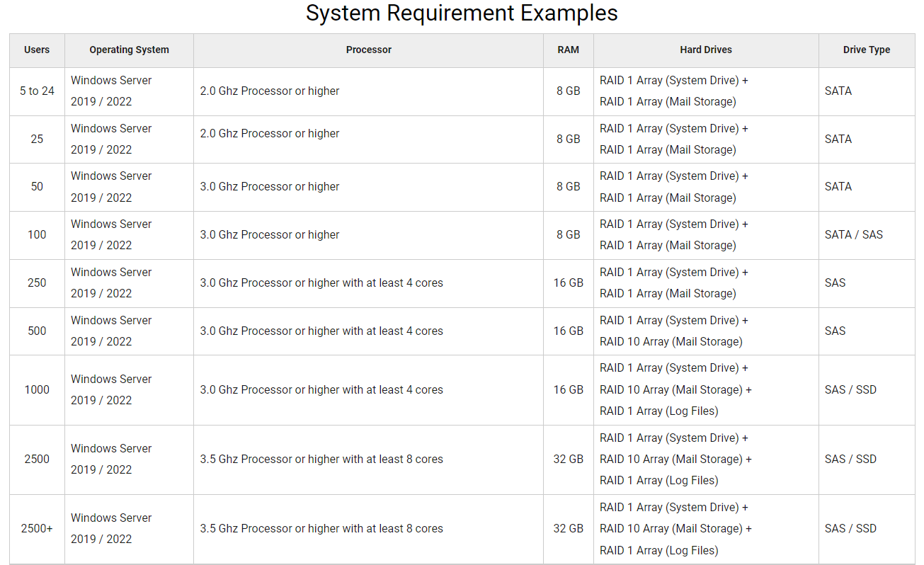Click the hard drives cell in the 50 users row
This screenshot has height=565, width=924.
(x=706, y=187)
